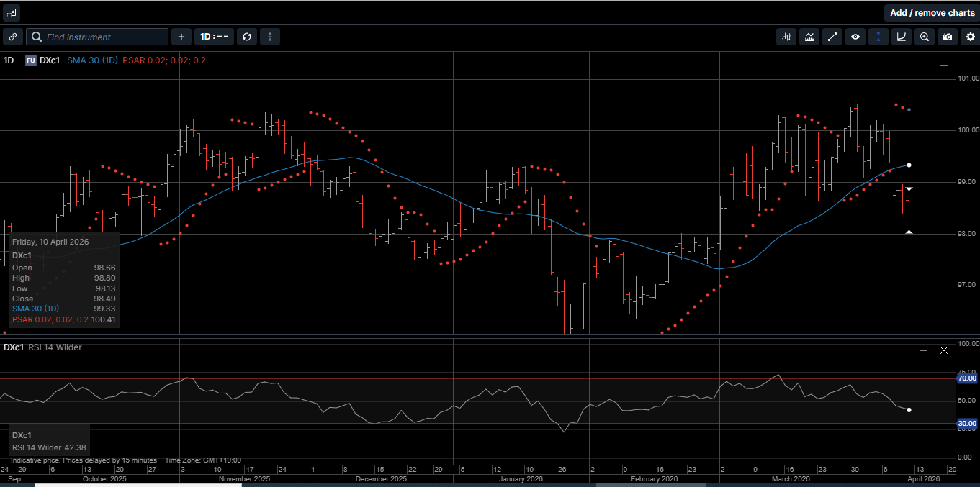The width and height of the screenshot is (980, 487).
Task: Toggle the eye visibility icon
Action: coord(855,37)
